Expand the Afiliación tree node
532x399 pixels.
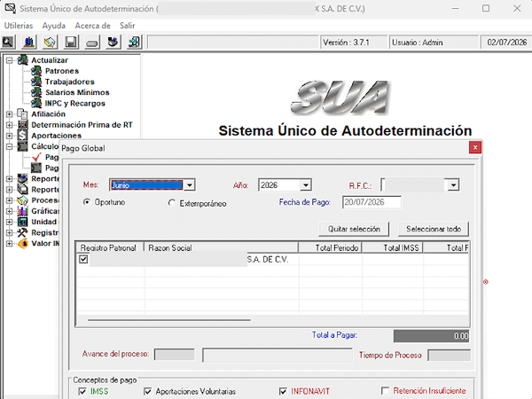(9, 114)
